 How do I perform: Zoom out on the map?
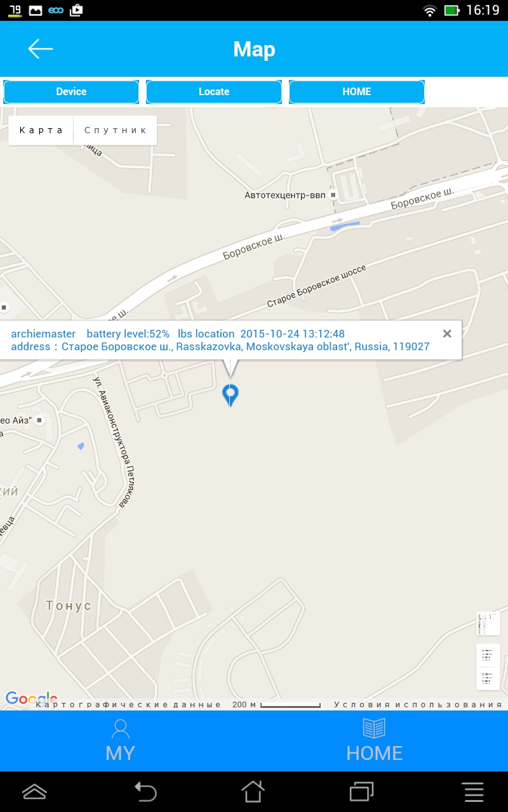pyautogui.click(x=488, y=678)
